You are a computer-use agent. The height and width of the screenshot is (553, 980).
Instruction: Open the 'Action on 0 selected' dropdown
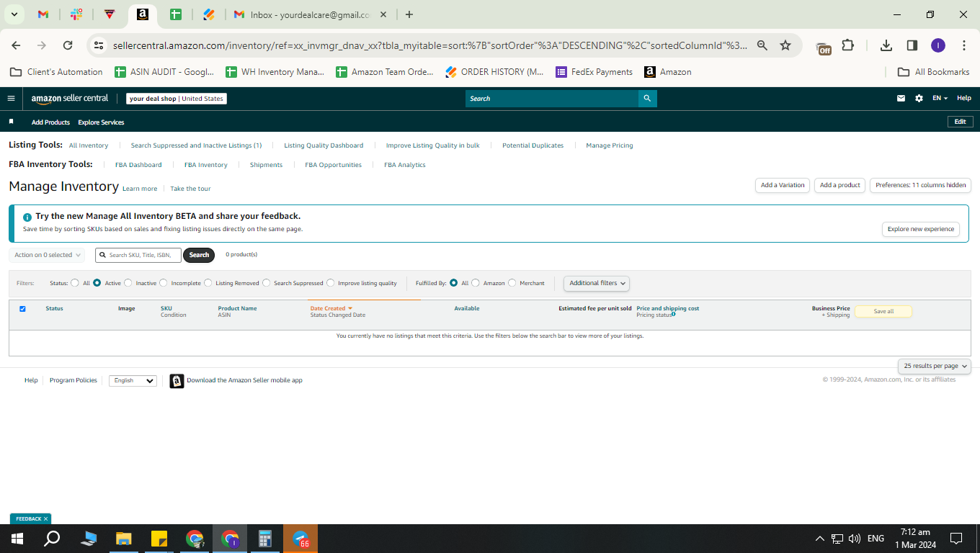coord(47,255)
